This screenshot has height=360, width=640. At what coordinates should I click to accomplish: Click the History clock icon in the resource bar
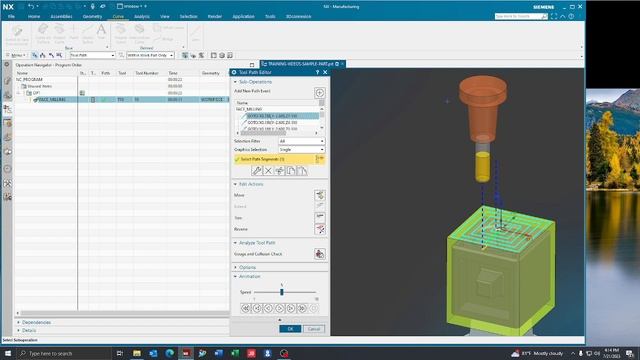click(x=7, y=169)
